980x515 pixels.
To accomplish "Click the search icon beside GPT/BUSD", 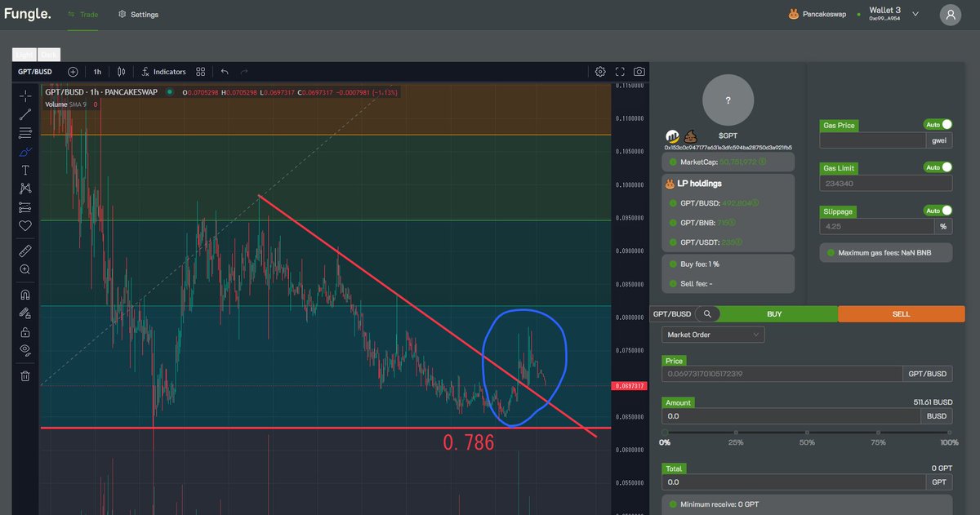I will tap(707, 313).
